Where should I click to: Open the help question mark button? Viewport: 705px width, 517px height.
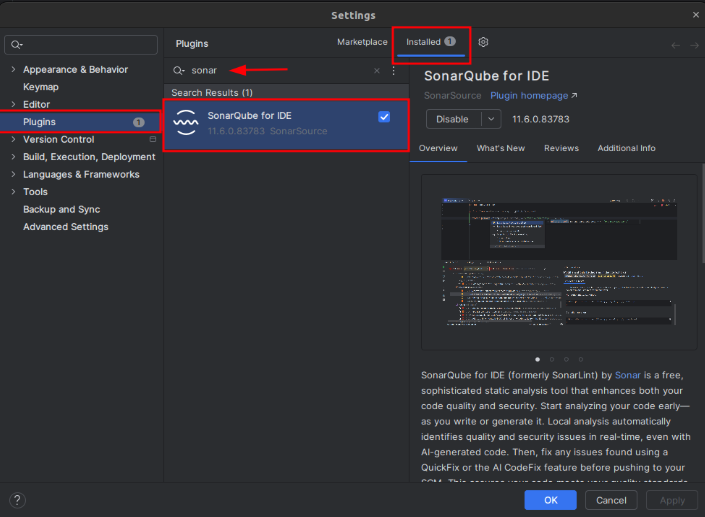18,500
